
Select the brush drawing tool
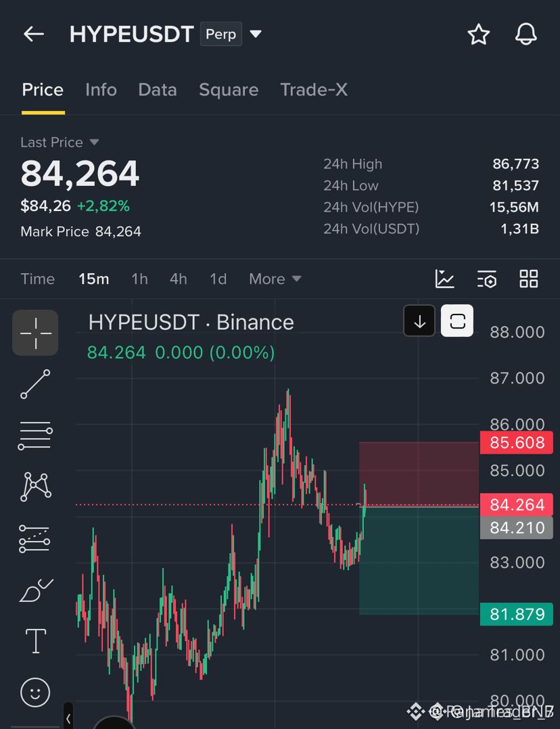click(36, 590)
